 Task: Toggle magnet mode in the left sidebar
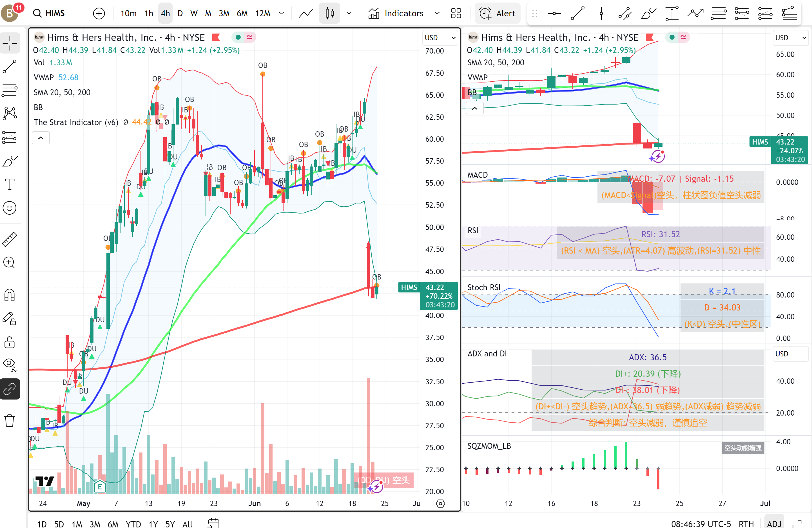(10, 294)
